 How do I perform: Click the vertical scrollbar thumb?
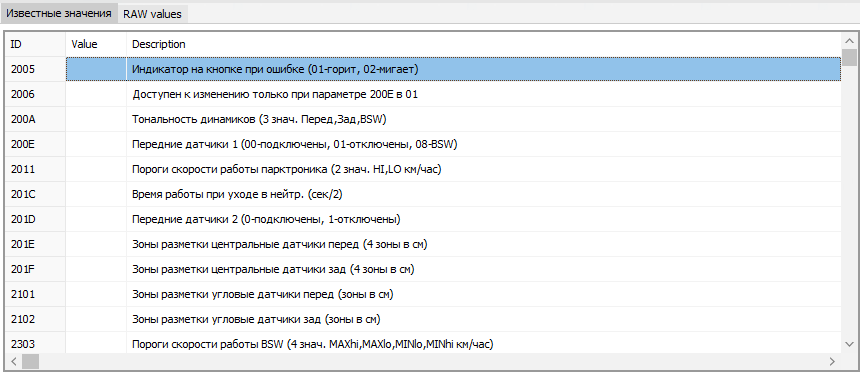click(850, 57)
